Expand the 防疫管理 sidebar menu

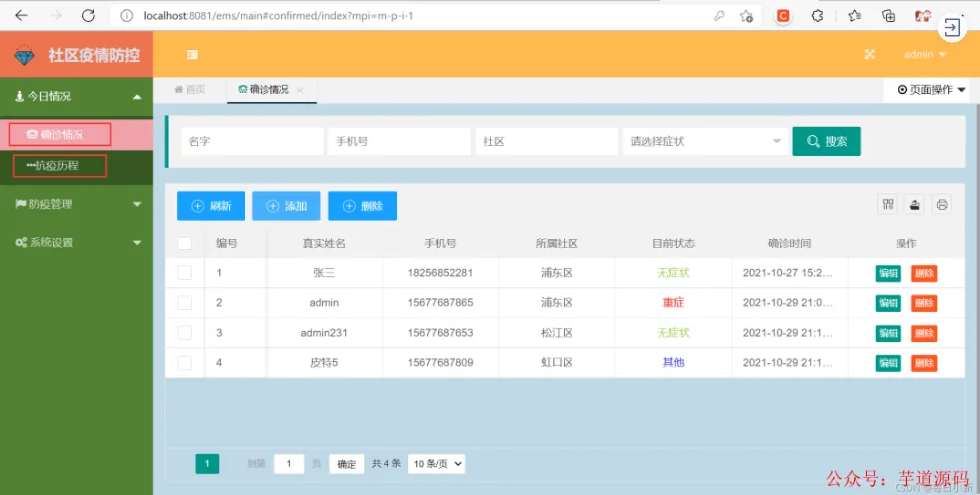coord(77,204)
